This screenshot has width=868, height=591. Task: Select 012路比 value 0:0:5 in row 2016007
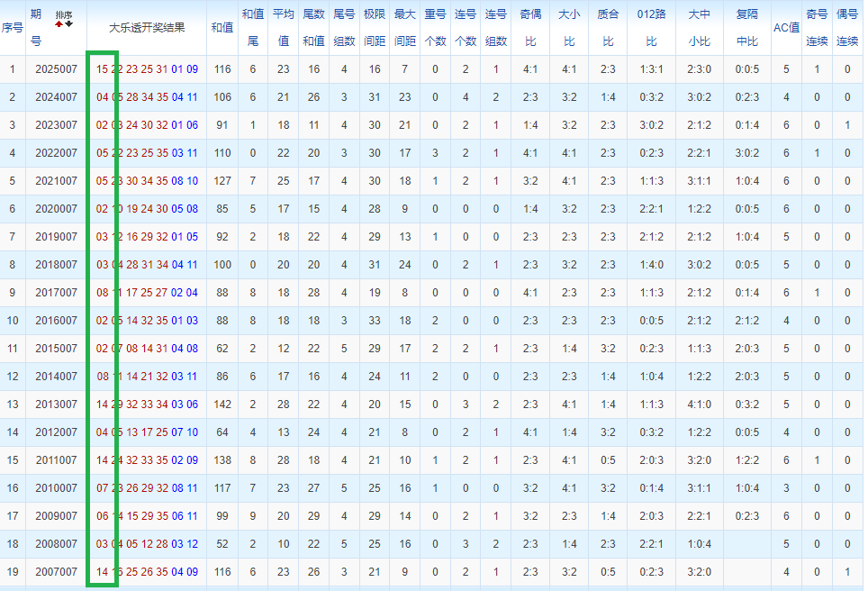(652, 321)
